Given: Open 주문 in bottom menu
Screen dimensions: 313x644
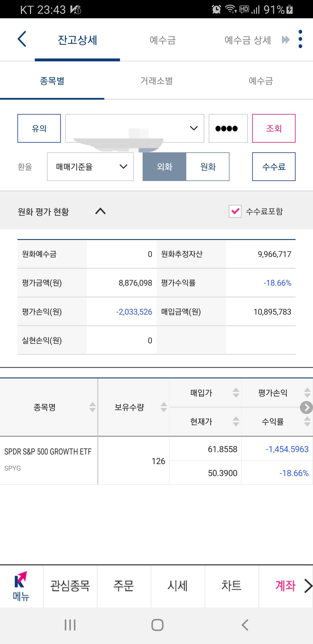Looking at the screenshot, I should point(124,586).
